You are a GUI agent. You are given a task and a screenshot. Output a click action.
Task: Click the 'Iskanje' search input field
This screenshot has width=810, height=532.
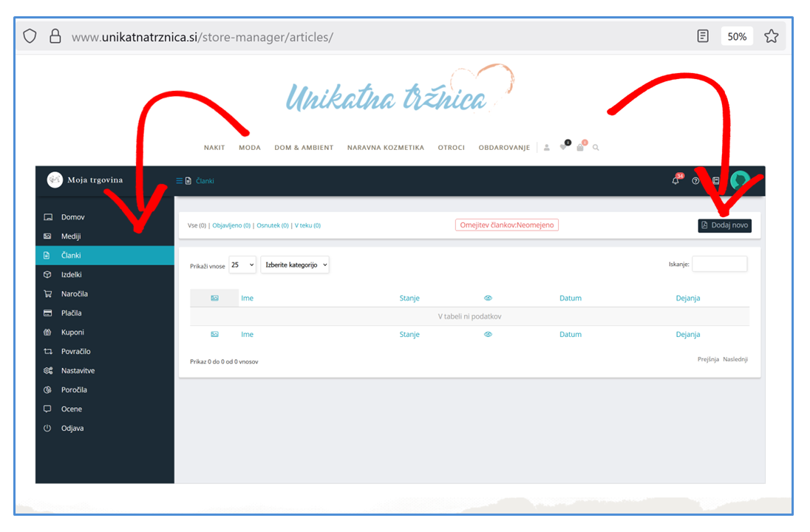pos(719,264)
